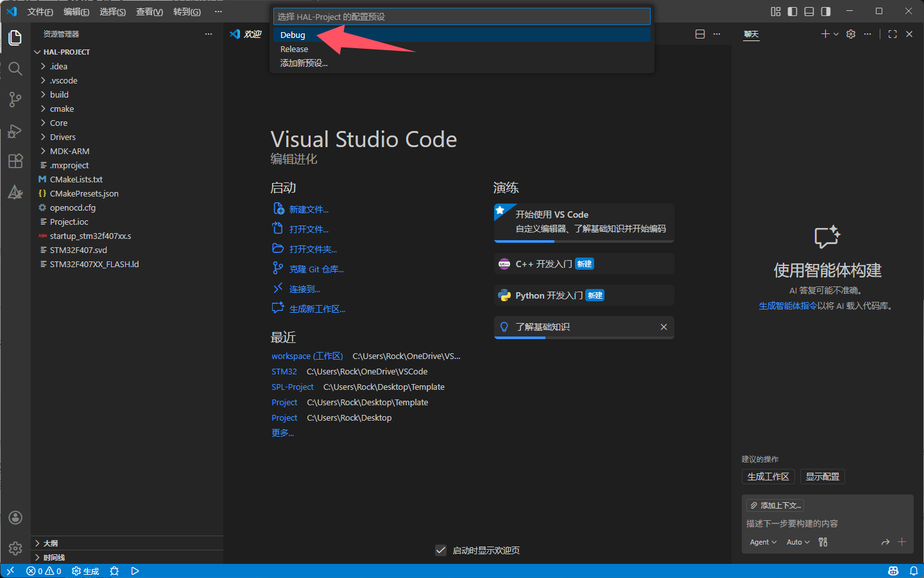
Task: Open the Copilot status icon in status bar
Action: pyautogui.click(x=893, y=571)
